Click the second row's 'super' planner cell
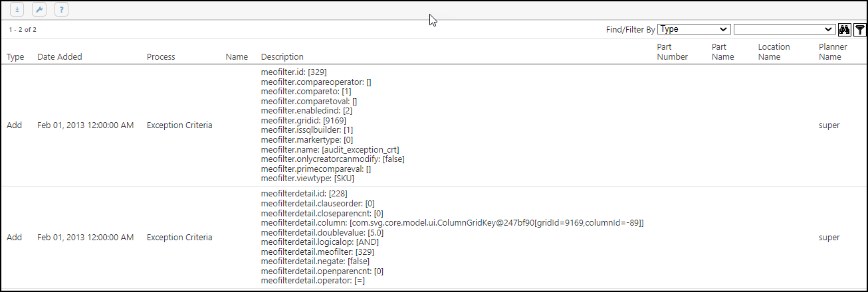 tap(829, 238)
